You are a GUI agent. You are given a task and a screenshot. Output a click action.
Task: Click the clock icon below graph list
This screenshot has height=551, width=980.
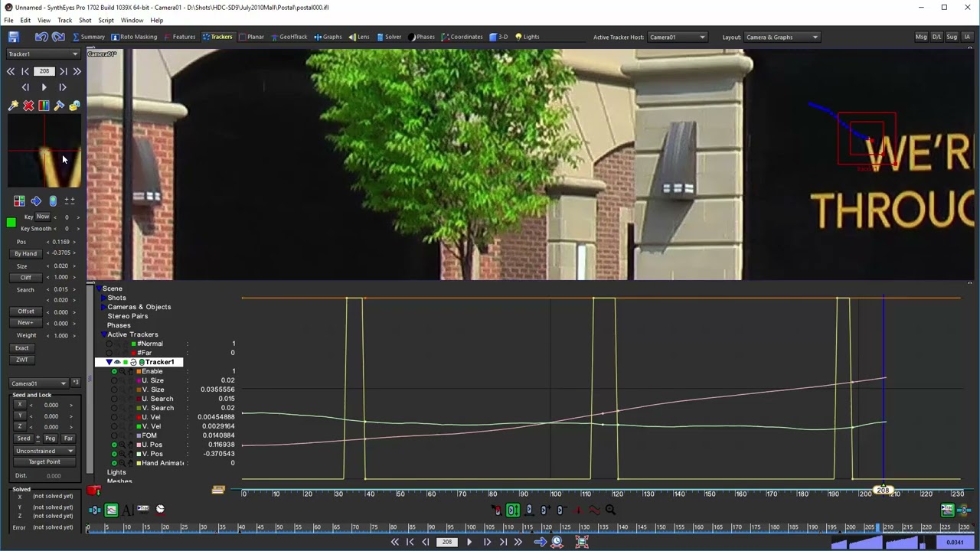(x=160, y=509)
